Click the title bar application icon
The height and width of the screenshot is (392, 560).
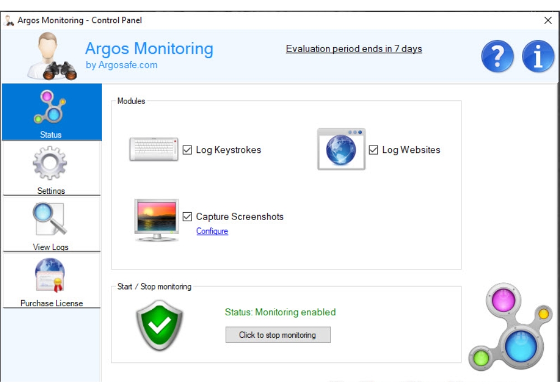click(9, 20)
